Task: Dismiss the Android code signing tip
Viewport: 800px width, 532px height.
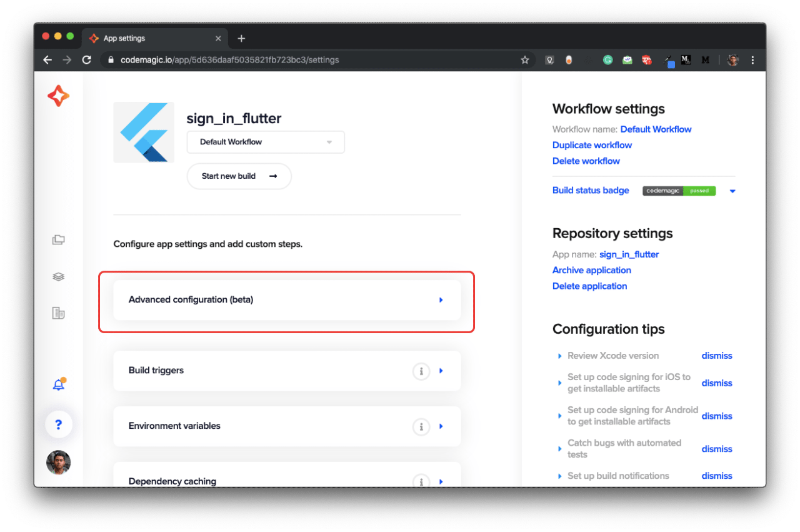Action: [717, 416]
